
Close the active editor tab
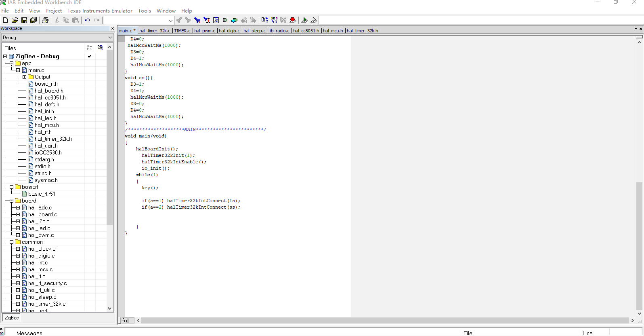pos(641,29)
